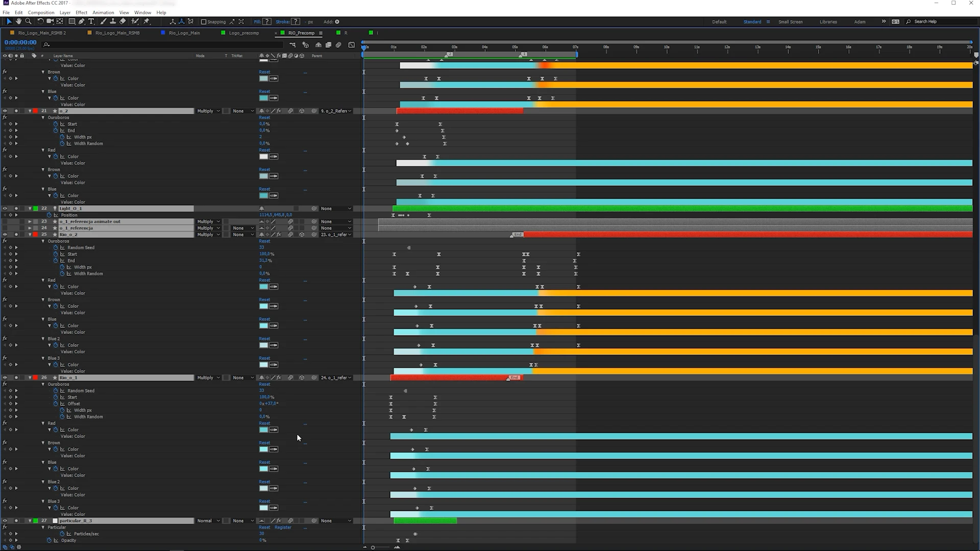Select the Puppet Pin tool
This screenshot has height=551, width=980.
pos(146,21)
